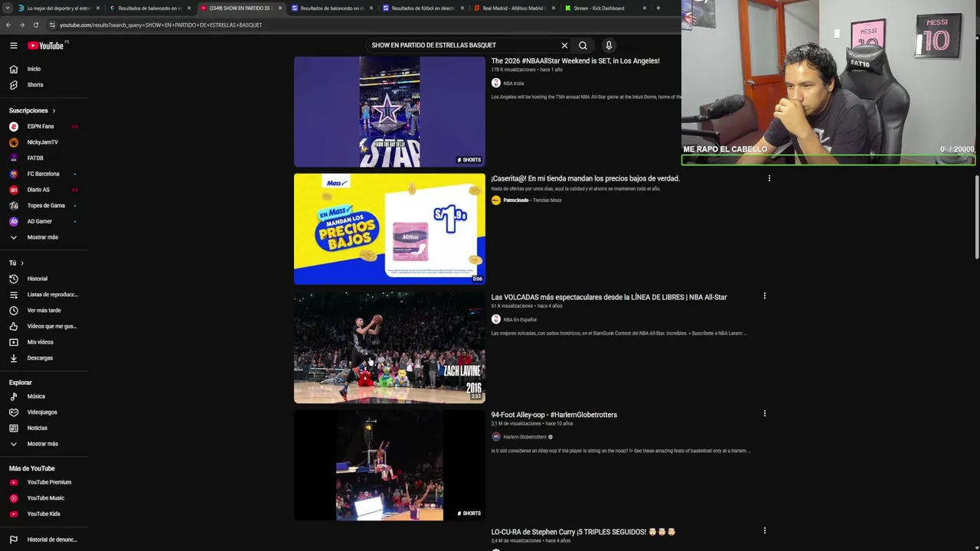The height and width of the screenshot is (551, 980).
Task: Click the magnifying glass search button
Action: (x=583, y=45)
